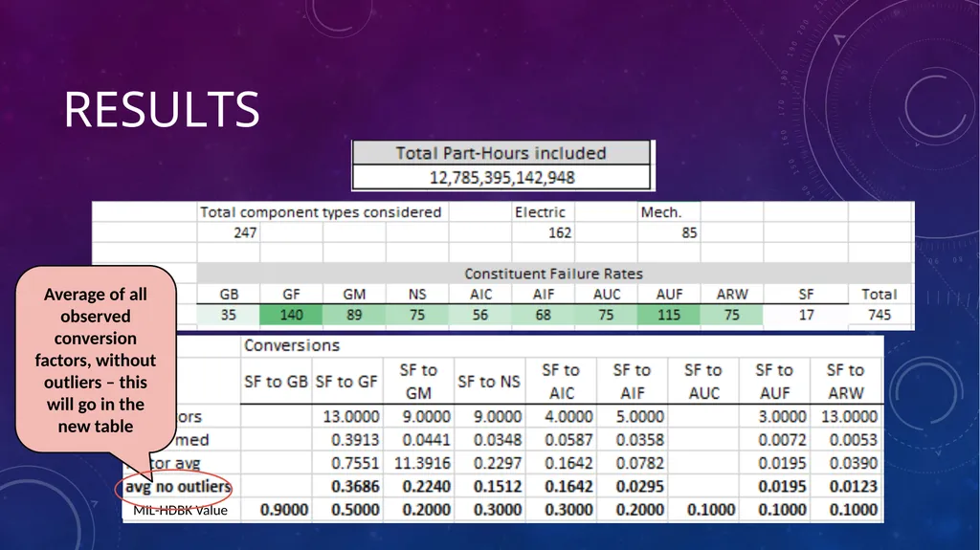Select the value 0.0072
Viewport: 980px width, 550px height.
pyautogui.click(x=782, y=440)
